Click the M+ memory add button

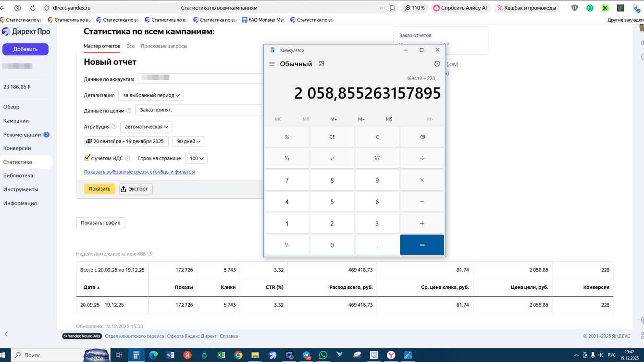(334, 119)
